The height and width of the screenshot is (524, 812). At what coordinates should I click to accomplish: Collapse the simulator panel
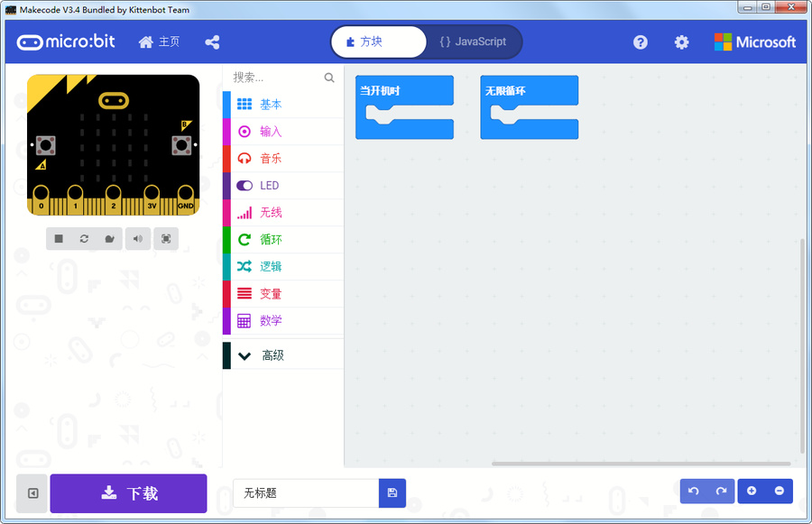click(32, 493)
